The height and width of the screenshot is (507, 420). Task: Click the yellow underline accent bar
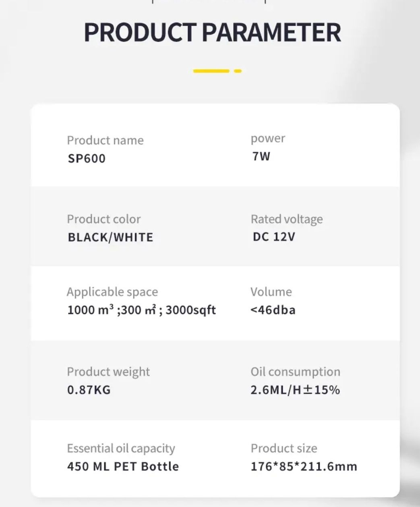tap(217, 71)
